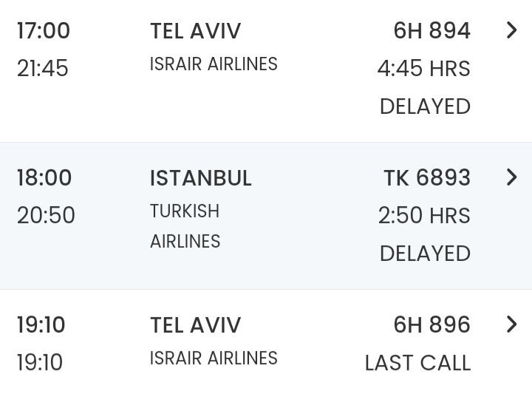Screen dimensions: 532x397
Task: Tap Tel Aviv on the 17:00 flight
Action: [x=196, y=31]
